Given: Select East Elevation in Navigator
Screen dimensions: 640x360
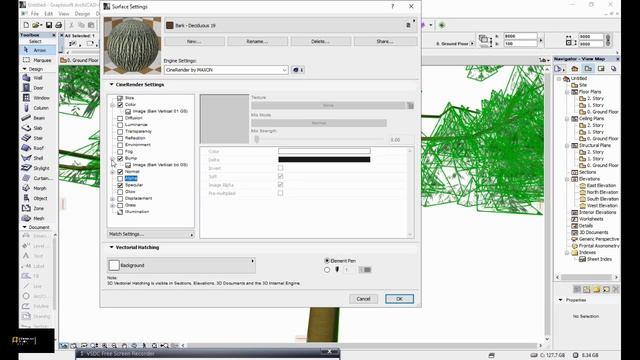Looking at the screenshot, I should click(602, 185).
